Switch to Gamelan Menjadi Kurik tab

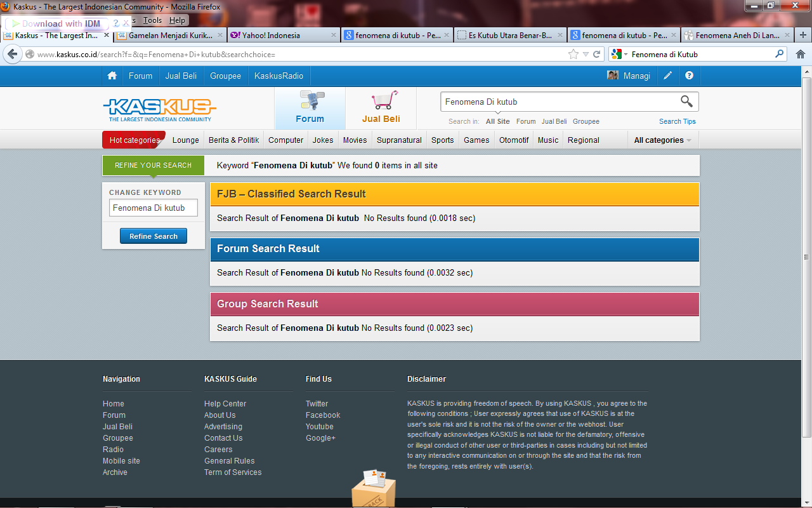pos(170,36)
